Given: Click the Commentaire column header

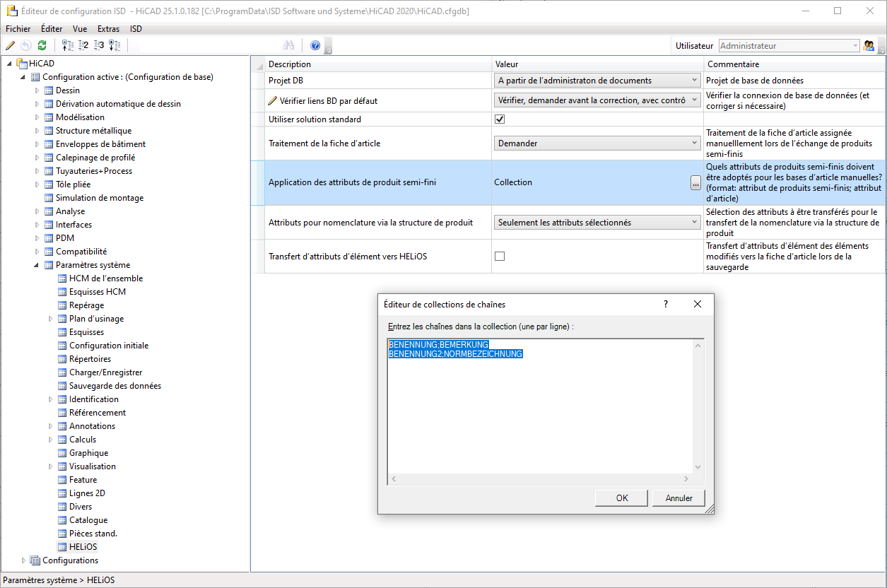Looking at the screenshot, I should pyautogui.click(x=794, y=64).
